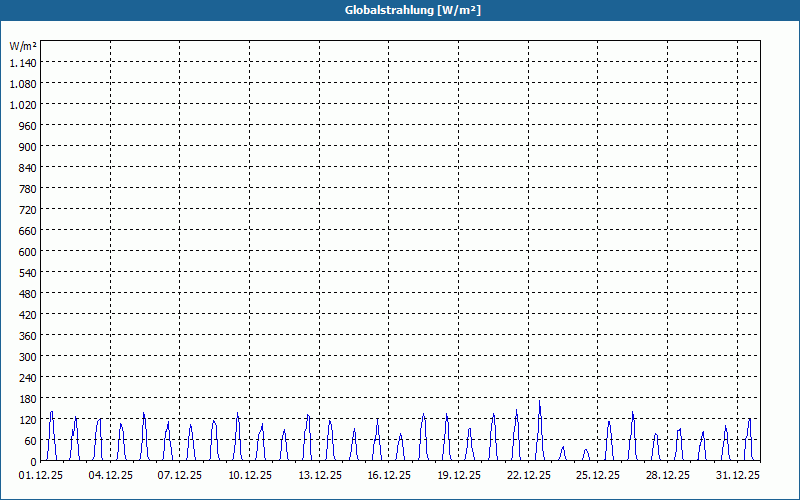Image resolution: width=800 pixels, height=500 pixels.
Task: Click the 28.12.25 date label
Action: click(x=667, y=476)
